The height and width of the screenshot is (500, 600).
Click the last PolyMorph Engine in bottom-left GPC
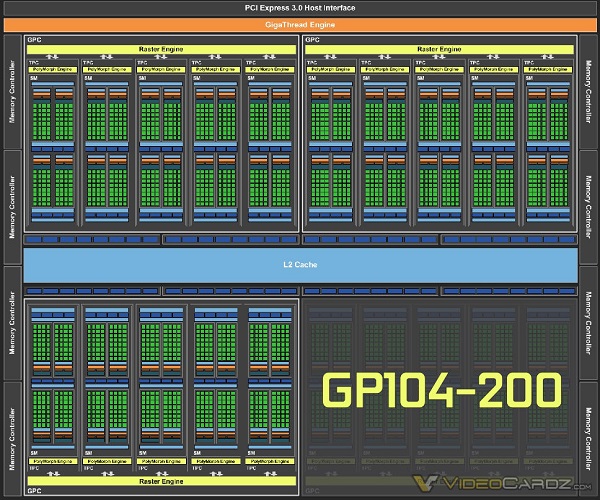coord(270,461)
